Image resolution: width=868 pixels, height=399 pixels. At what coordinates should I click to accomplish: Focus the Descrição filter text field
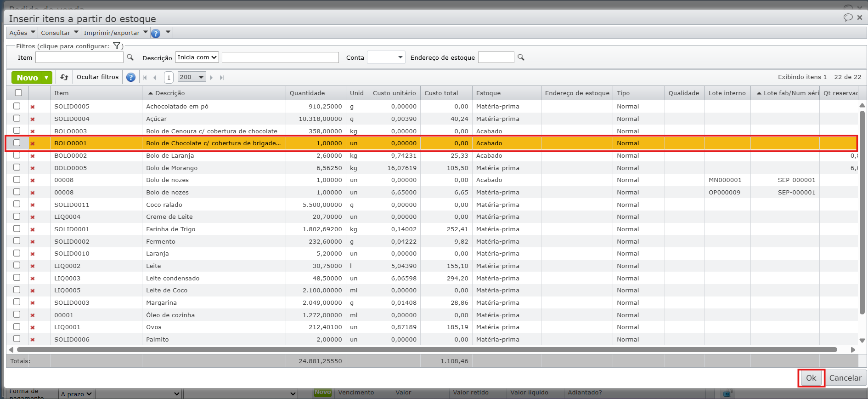coord(280,57)
